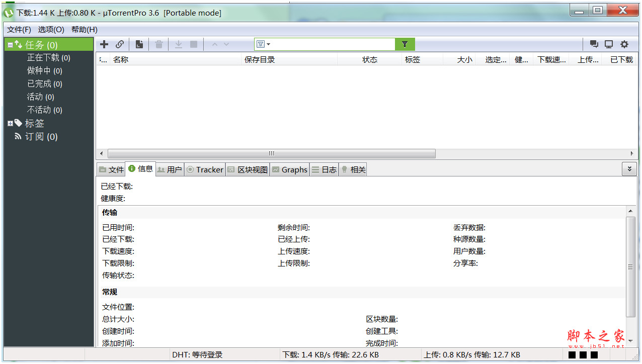Viewport: 642px width, 364px height.
Task: Open the filter search dropdown
Action: (262, 44)
